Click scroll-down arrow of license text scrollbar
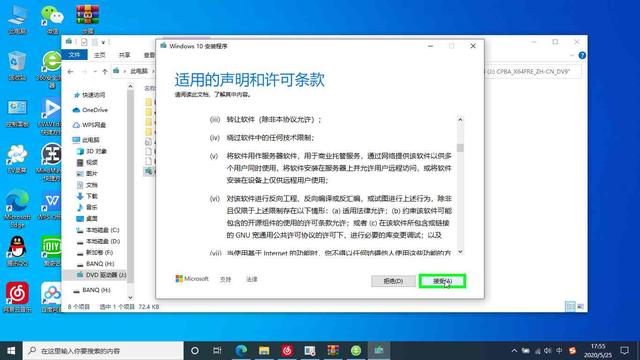This screenshot has height=360, width=640. (460, 252)
